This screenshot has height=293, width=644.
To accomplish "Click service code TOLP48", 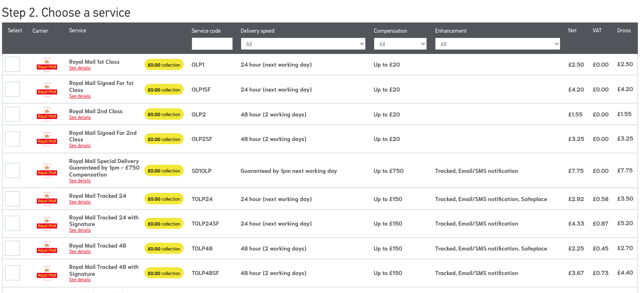I will (202, 248).
